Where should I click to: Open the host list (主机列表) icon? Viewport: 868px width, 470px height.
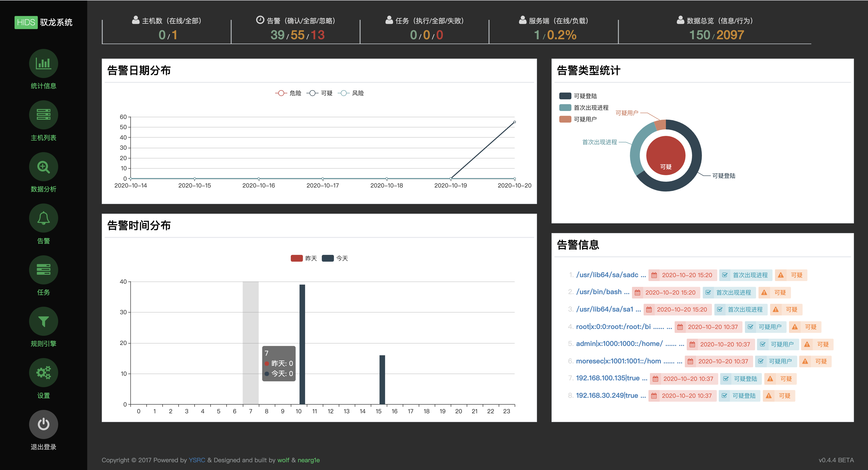[x=43, y=115]
